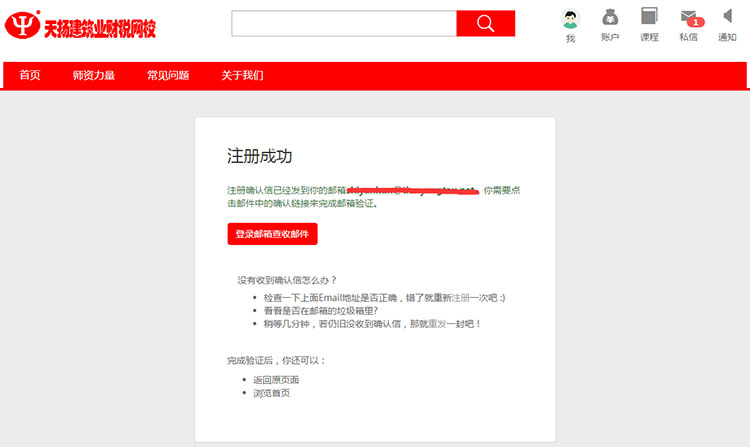Open the 私信 envelope icon
This screenshot has height=447, width=750.
688,17
